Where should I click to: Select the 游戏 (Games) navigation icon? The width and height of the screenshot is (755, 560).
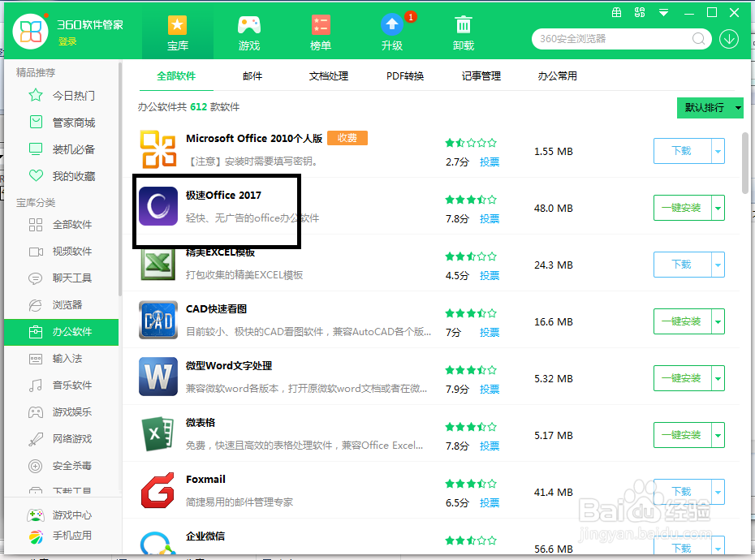pos(248,24)
